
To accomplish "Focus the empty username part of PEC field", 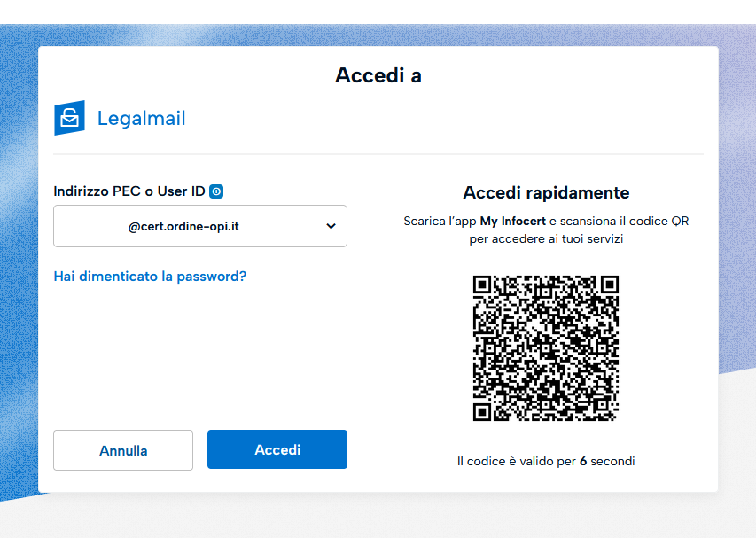I will 91,226.
